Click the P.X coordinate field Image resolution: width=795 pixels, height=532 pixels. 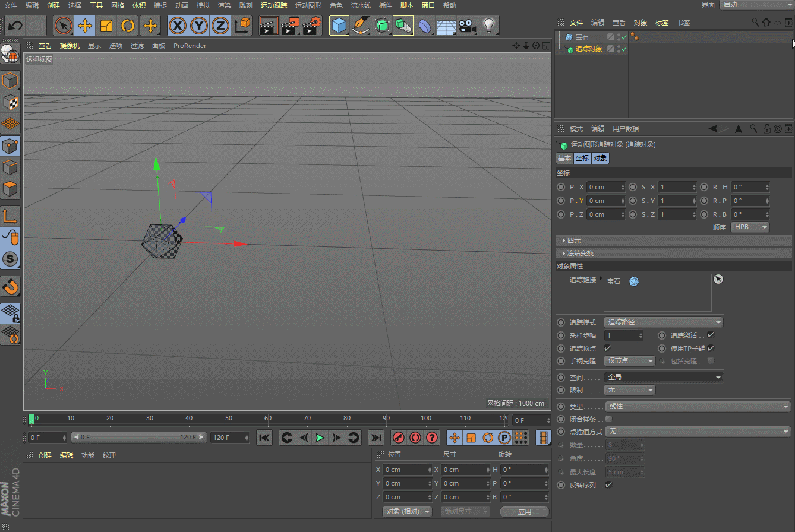pos(605,187)
